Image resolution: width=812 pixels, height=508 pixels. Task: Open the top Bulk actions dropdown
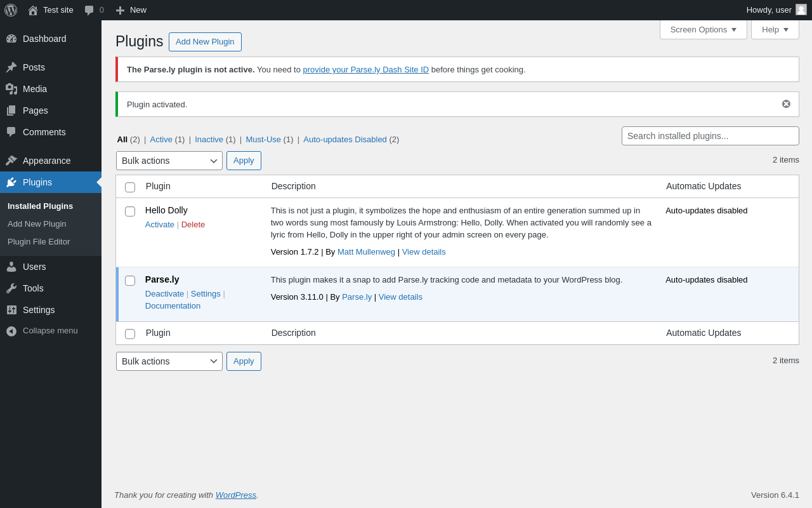(x=169, y=161)
